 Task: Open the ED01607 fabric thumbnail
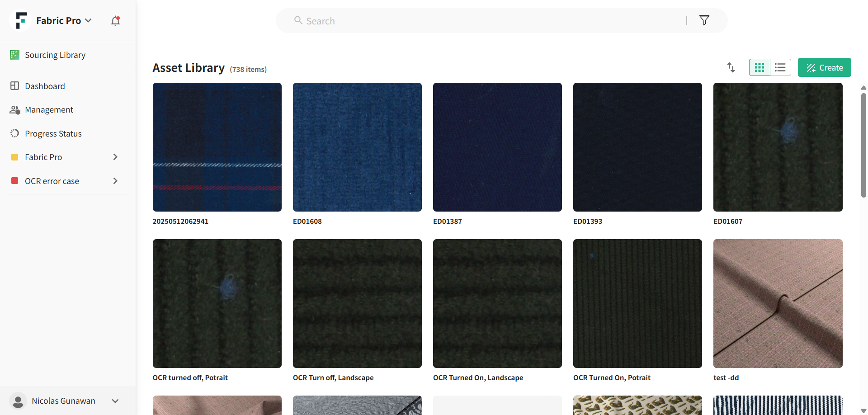[x=778, y=147]
